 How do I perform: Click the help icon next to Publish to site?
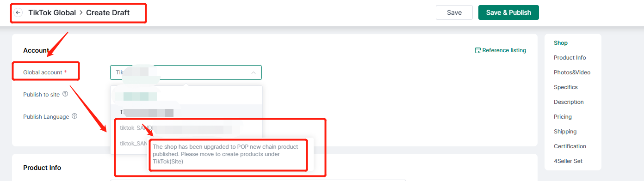pos(65,94)
